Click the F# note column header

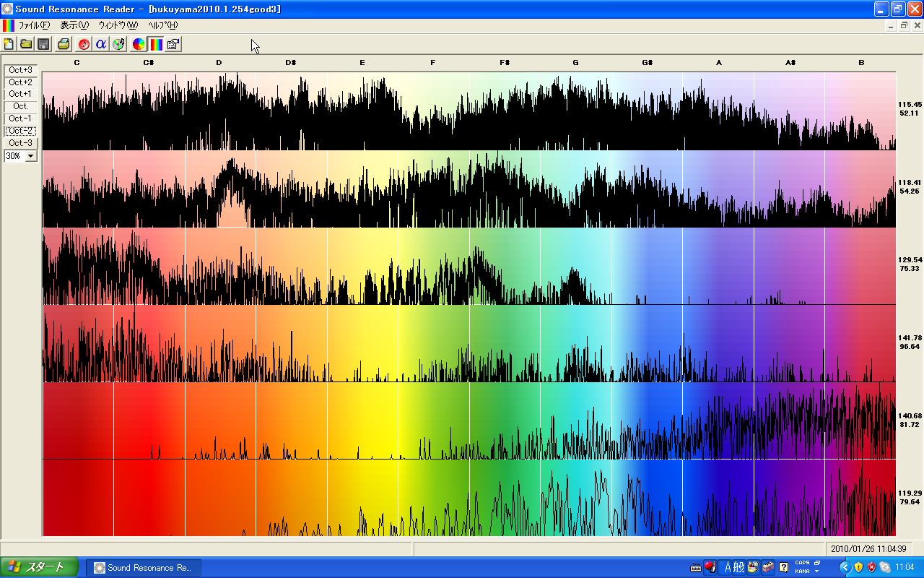click(x=505, y=63)
